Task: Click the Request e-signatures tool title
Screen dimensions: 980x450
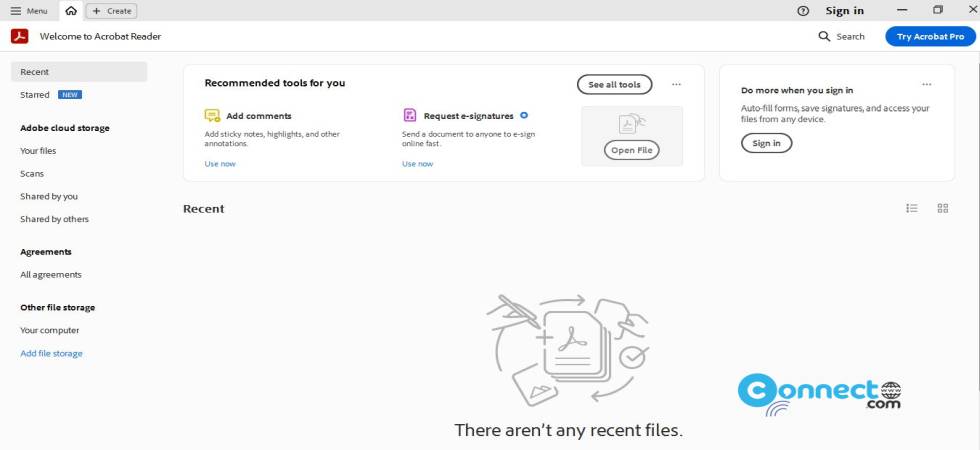Action: (469, 116)
